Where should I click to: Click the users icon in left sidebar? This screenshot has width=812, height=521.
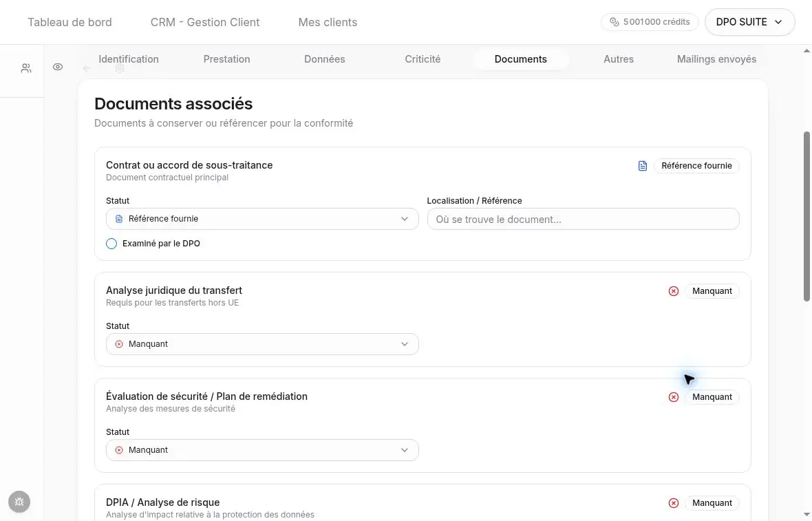pos(26,68)
